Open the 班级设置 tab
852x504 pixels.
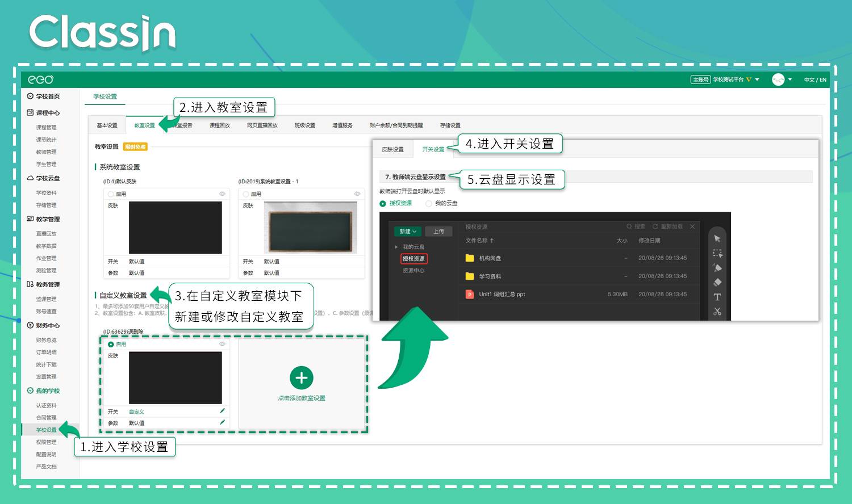pos(304,125)
